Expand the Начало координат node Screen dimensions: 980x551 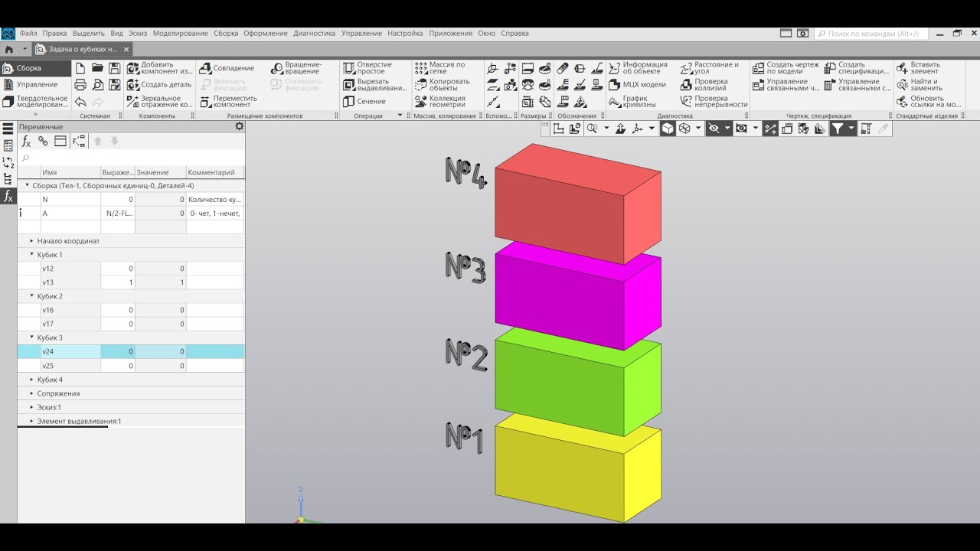[32, 241]
